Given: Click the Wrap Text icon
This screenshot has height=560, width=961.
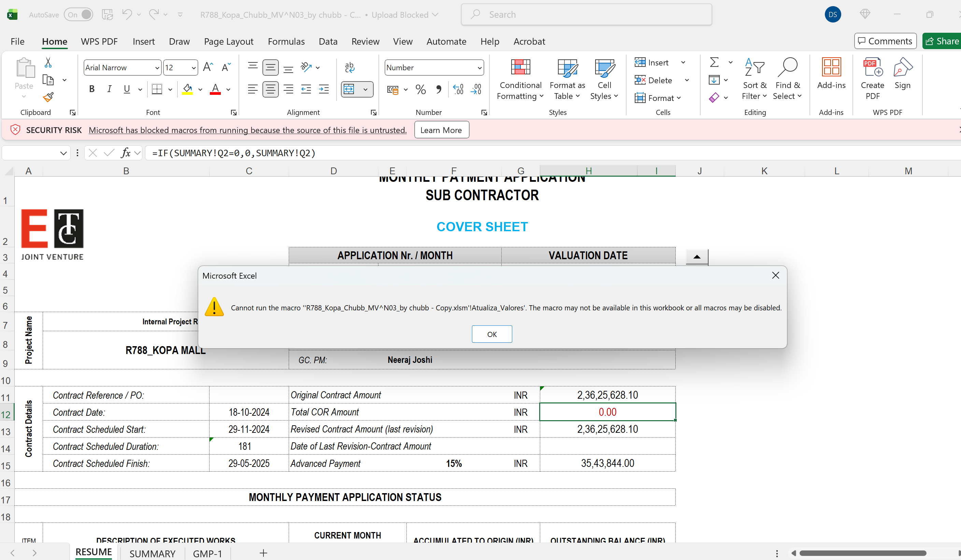Looking at the screenshot, I should [350, 68].
